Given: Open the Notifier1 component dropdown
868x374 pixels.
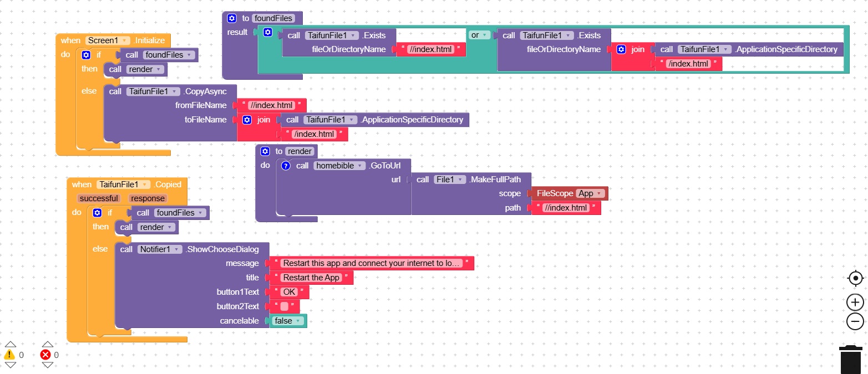Looking at the screenshot, I should [160, 249].
